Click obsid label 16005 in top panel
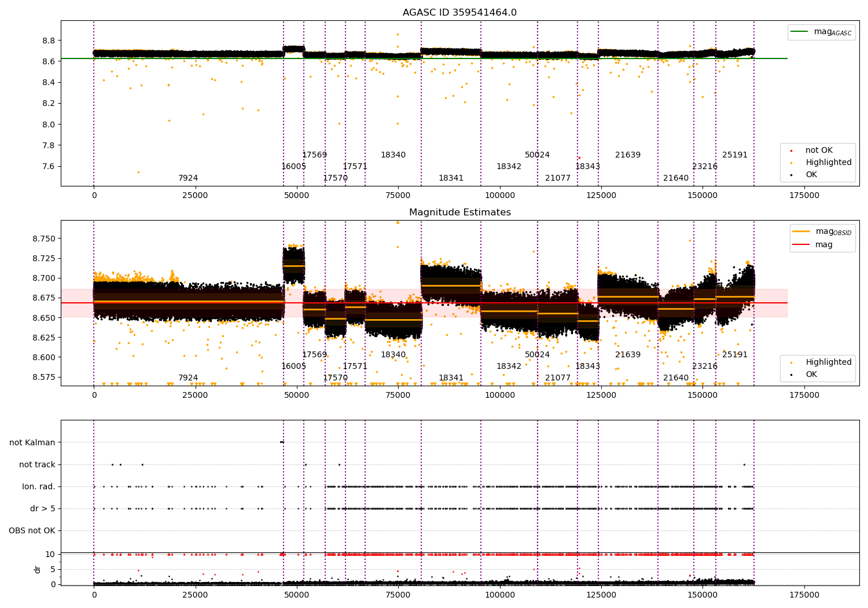Viewport: 868px width, 608px height. tap(293, 167)
